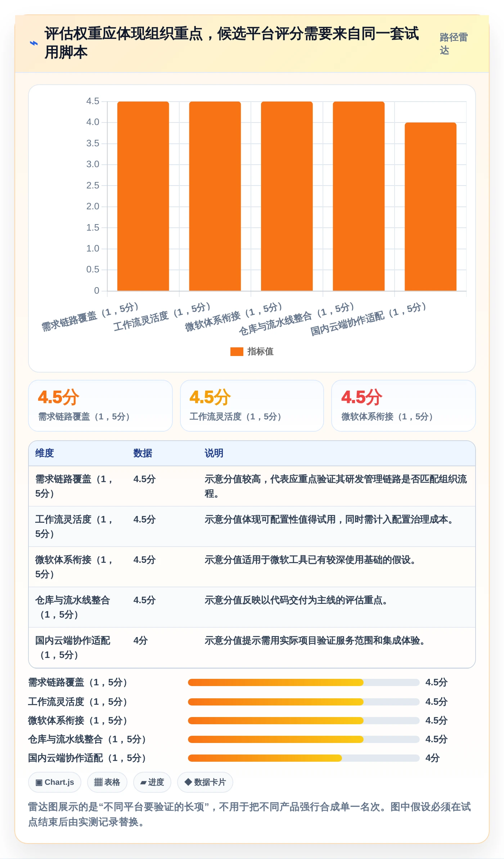This screenshot has height=859, width=504.
Task: Click the blue lightning icon beside the title
Action: pos(33,43)
